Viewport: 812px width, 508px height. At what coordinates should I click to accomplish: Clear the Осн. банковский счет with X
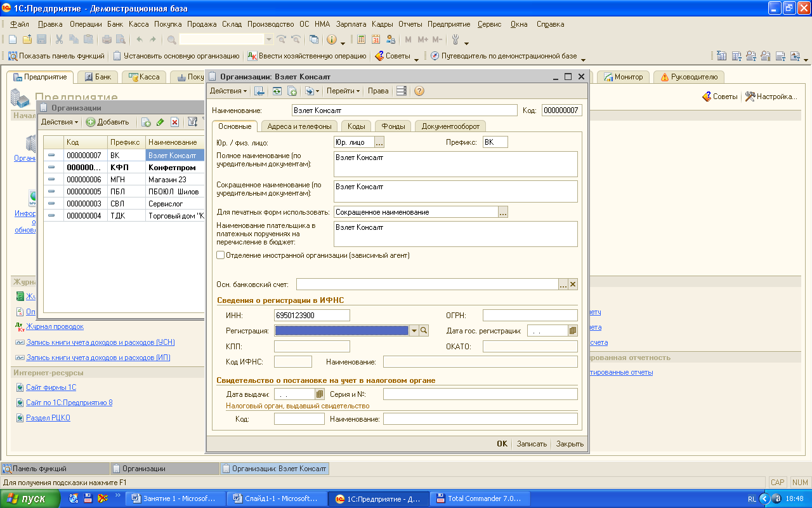[573, 284]
